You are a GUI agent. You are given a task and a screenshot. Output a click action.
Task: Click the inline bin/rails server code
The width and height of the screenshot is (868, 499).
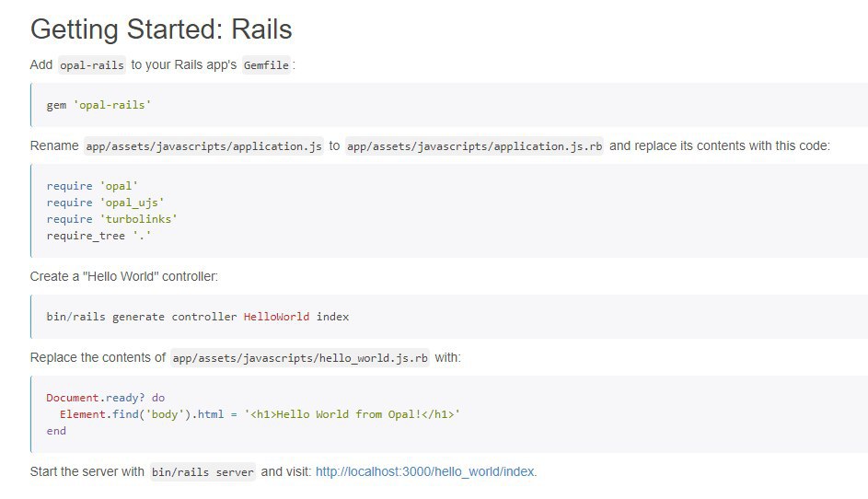point(203,472)
